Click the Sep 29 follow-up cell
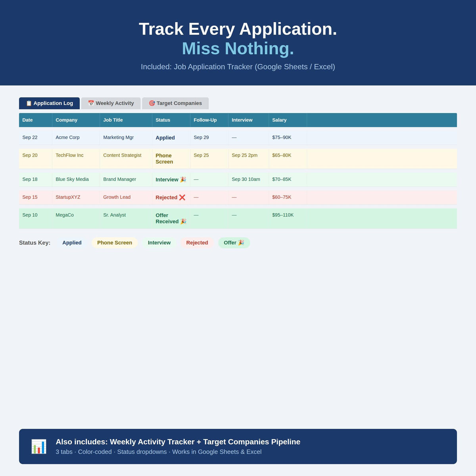Screen dimensions: 476x476 209,138
